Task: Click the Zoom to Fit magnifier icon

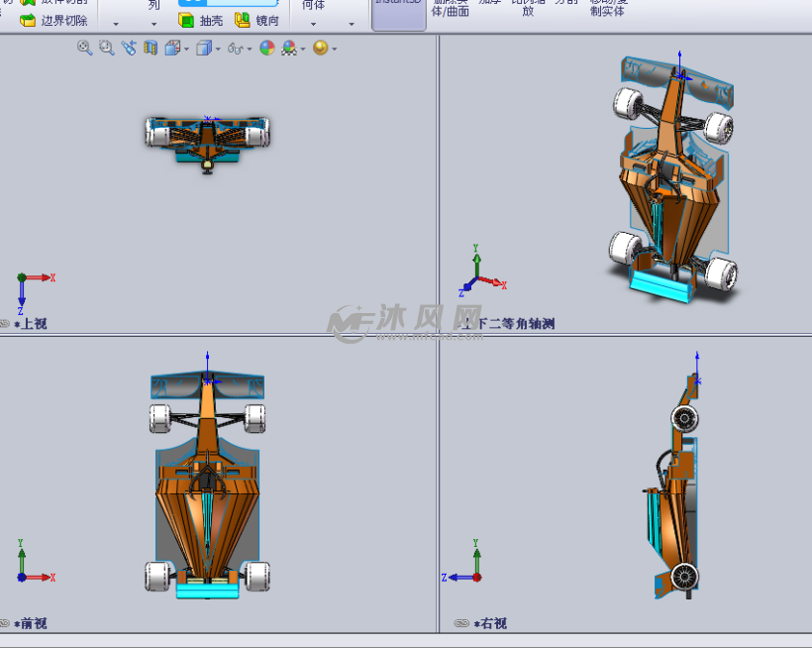Action: tap(84, 48)
